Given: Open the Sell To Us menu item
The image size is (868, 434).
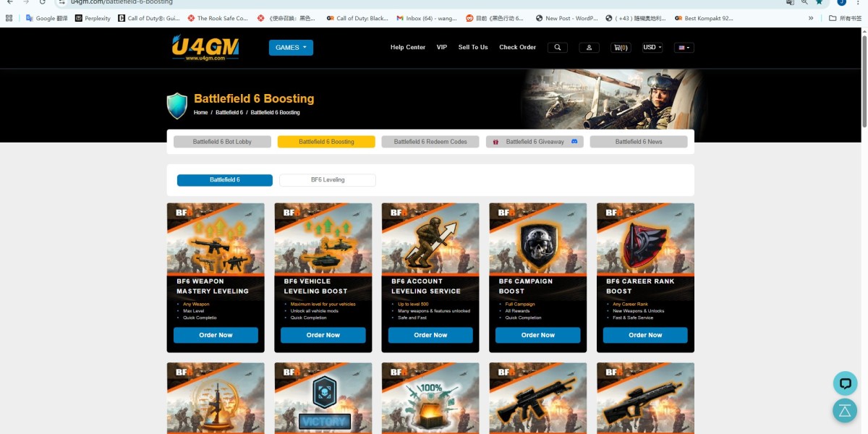Looking at the screenshot, I should (x=472, y=47).
